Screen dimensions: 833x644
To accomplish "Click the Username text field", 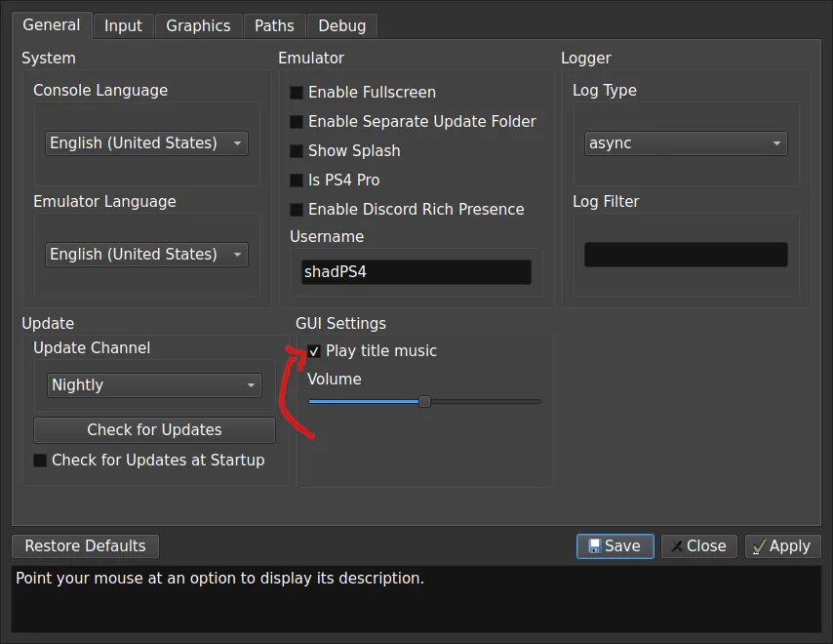I will pos(416,272).
